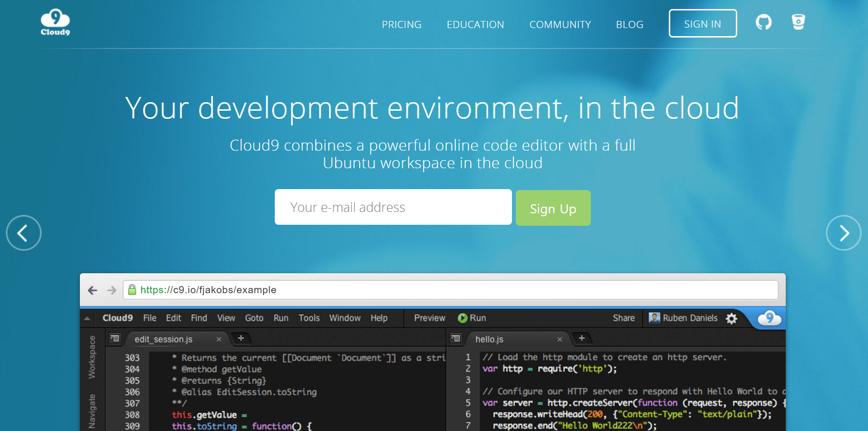Open the Edit menu
This screenshot has width=868, height=431.
pyautogui.click(x=174, y=318)
